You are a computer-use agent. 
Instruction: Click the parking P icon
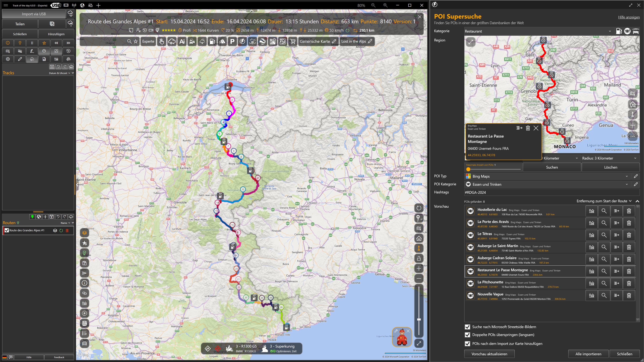pos(232,41)
